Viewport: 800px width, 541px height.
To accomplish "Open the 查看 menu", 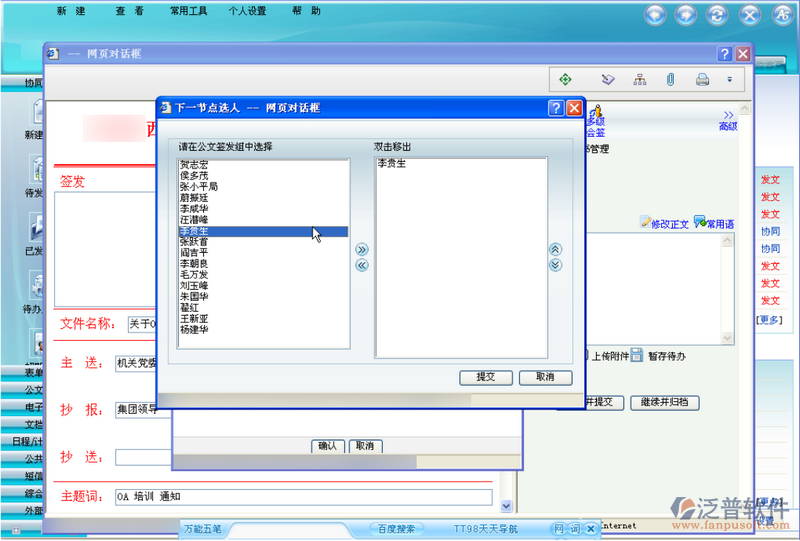I will point(130,11).
